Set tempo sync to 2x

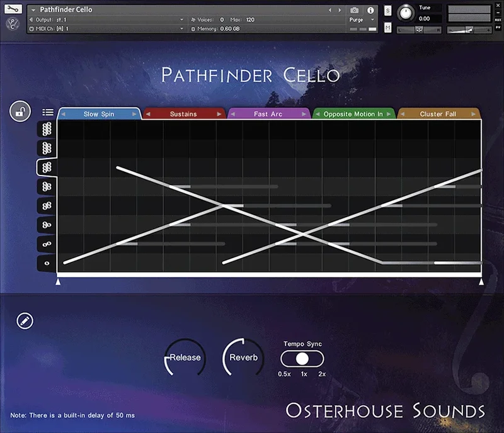[322, 374]
